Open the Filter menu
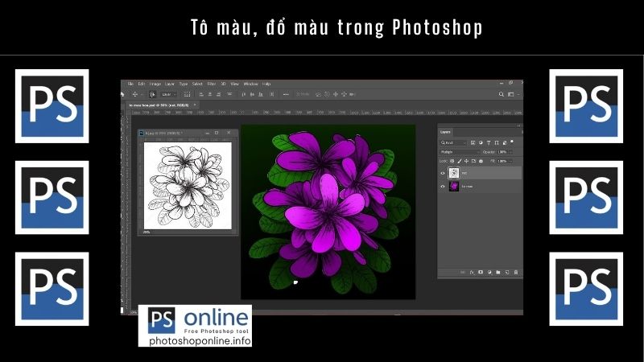 (x=212, y=84)
